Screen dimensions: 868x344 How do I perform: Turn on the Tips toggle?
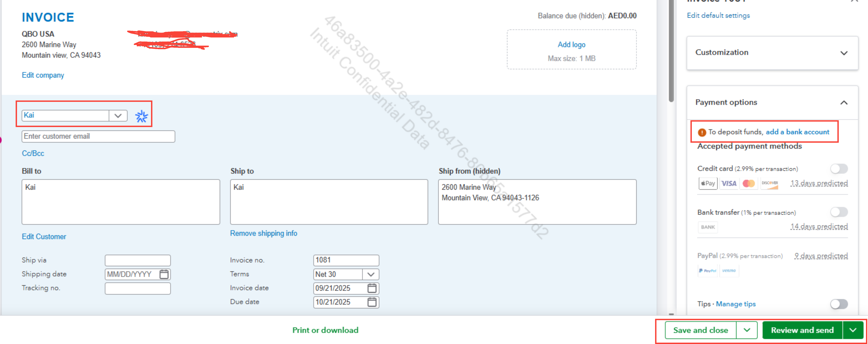(839, 304)
